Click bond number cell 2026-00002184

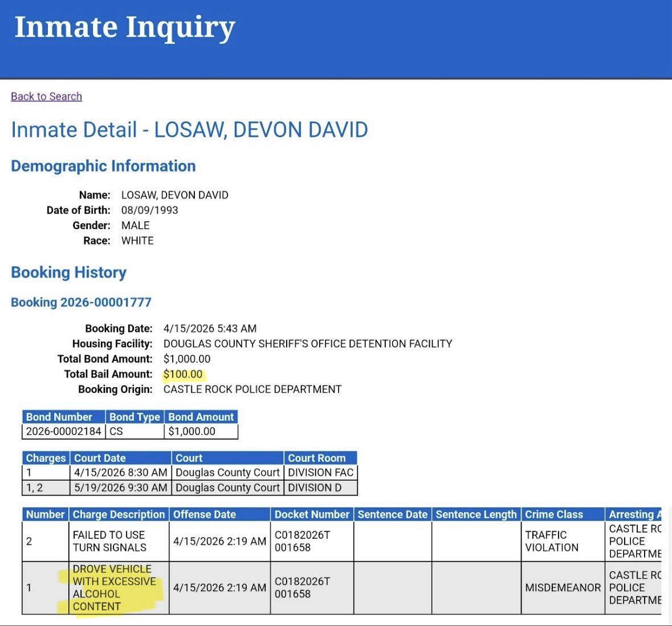tap(63, 432)
